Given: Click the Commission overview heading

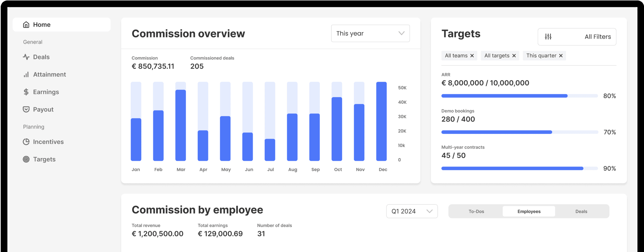Looking at the screenshot, I should pyautogui.click(x=188, y=34).
